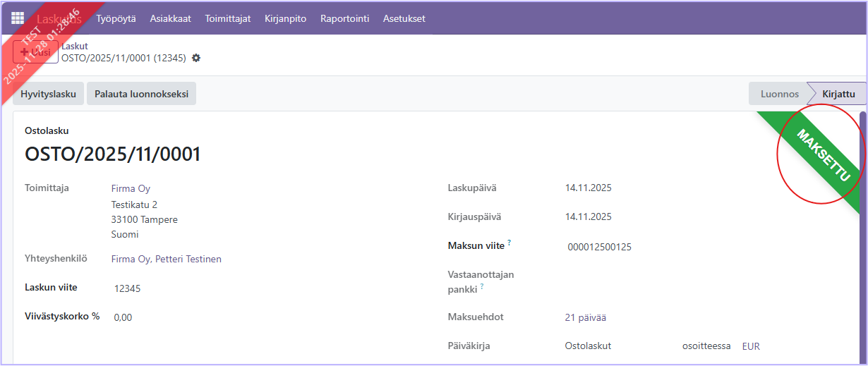The image size is (868, 366).
Task: Click the Laskun viite value 12345
Action: click(x=127, y=288)
